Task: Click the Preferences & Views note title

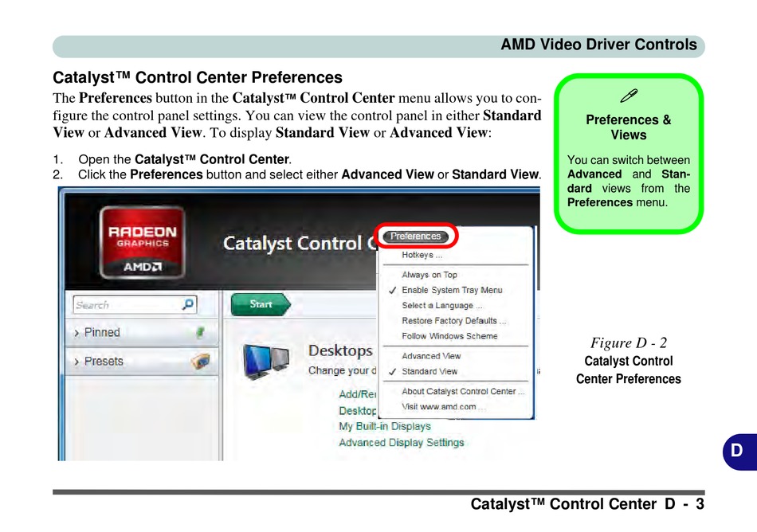Action: 629,127
